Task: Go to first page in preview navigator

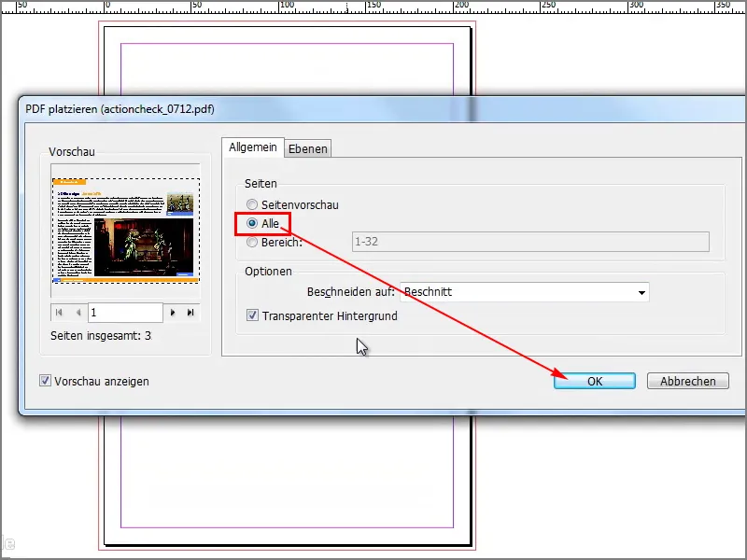Action: pos(59,313)
